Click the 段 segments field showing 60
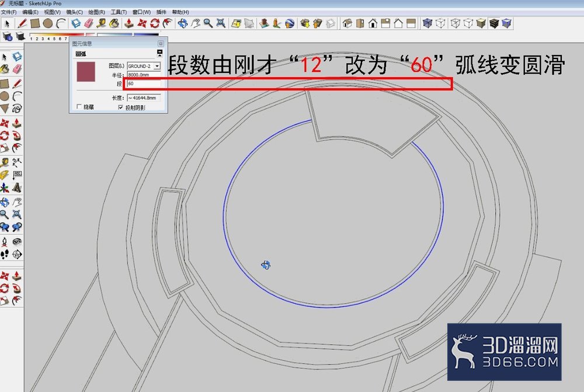Viewport: 584px width, 392px height. (x=144, y=84)
